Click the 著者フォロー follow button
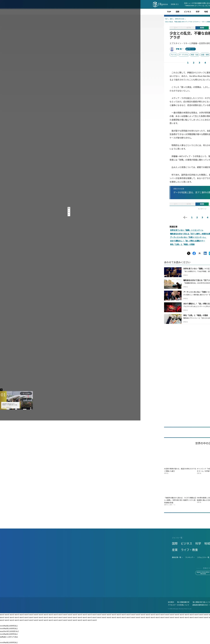Screen dimensions: 210x644 pyautogui.click(x=190, y=49)
